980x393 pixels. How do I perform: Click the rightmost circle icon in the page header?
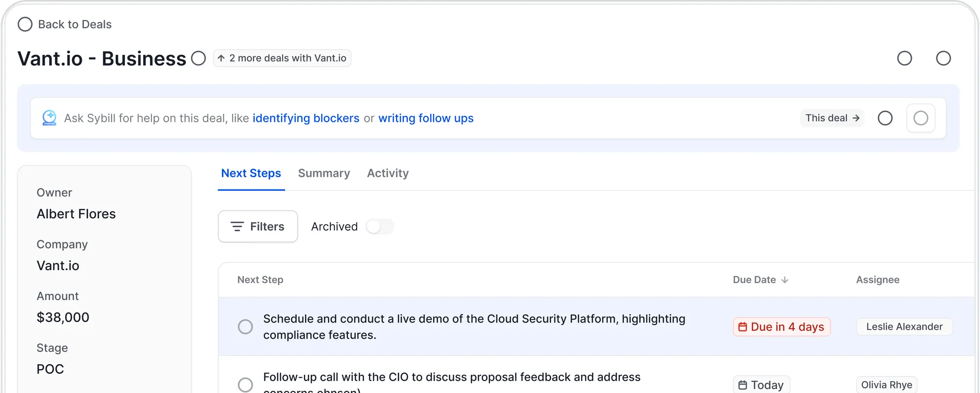pos(943,58)
